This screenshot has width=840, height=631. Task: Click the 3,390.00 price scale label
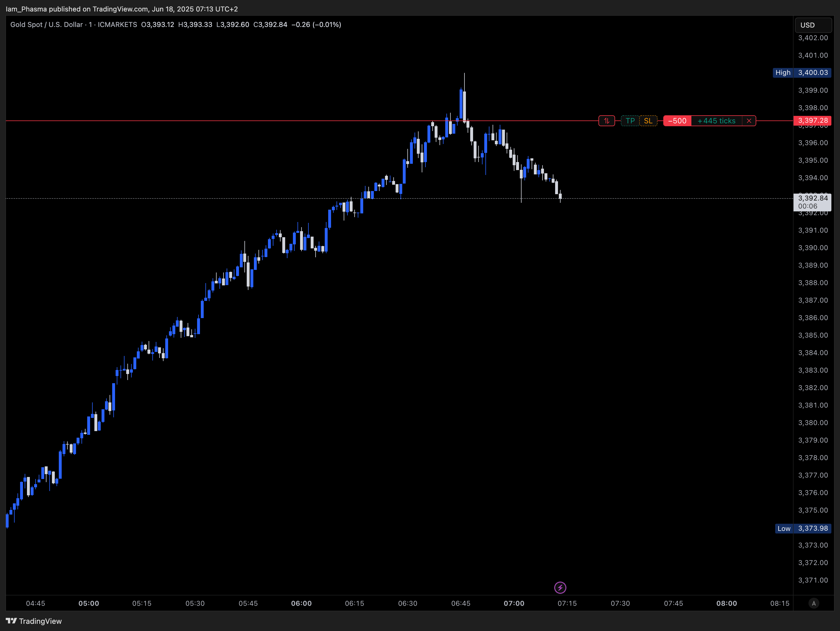pyautogui.click(x=813, y=248)
